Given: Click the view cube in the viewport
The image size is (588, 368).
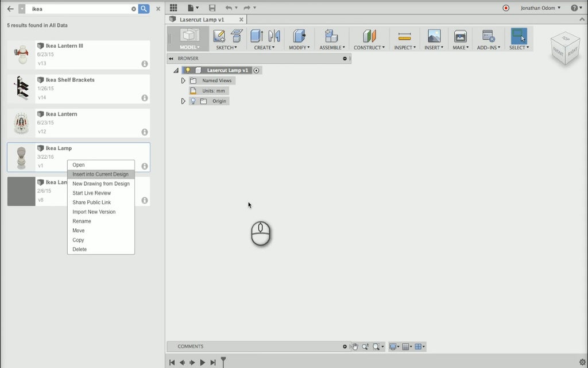Looking at the screenshot, I should tap(565, 49).
